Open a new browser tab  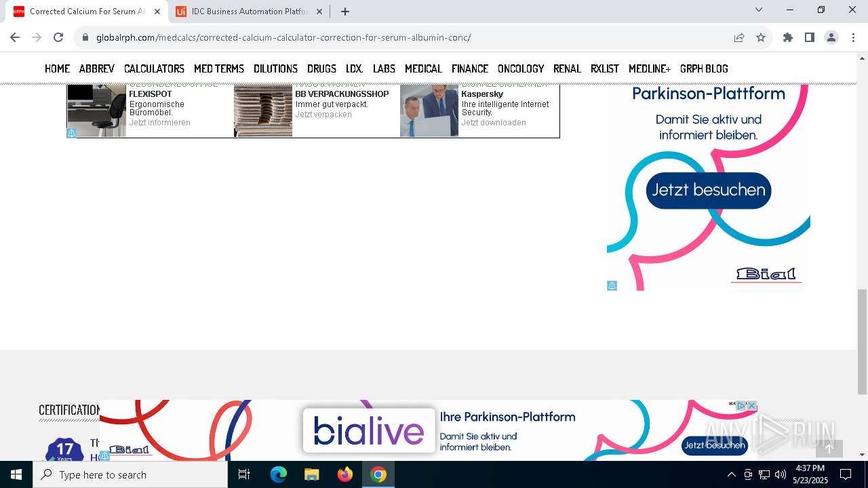point(345,12)
